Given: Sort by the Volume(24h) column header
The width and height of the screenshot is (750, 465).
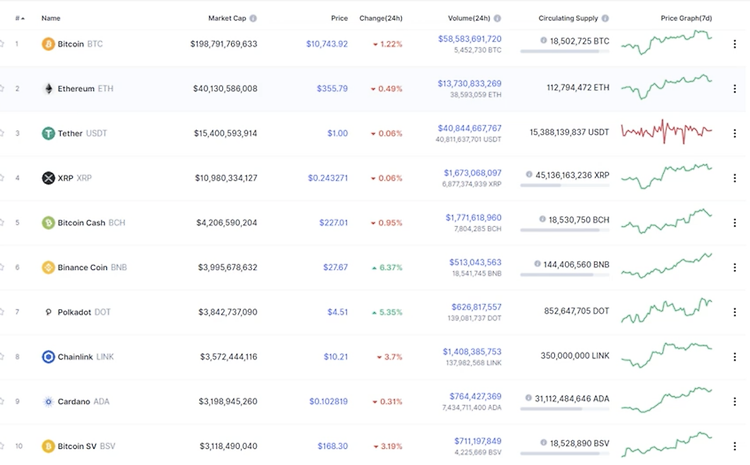Looking at the screenshot, I should 469,18.
